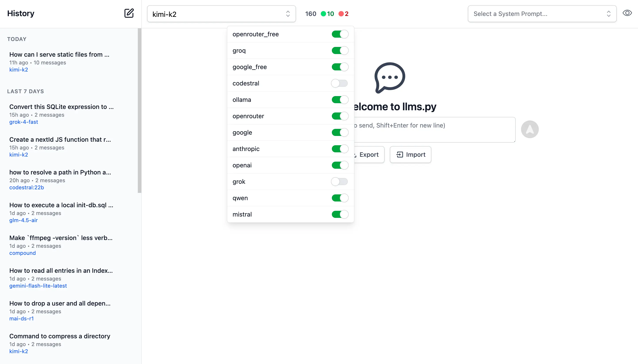Viewport: 638px width, 364px height.
Task: Toggle the openai provider off
Action: coord(340,165)
